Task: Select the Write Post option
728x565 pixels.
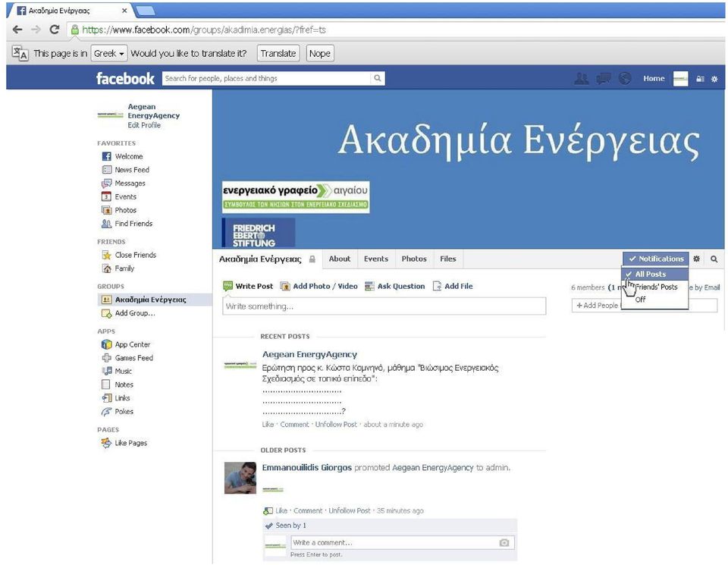Action: click(x=249, y=287)
